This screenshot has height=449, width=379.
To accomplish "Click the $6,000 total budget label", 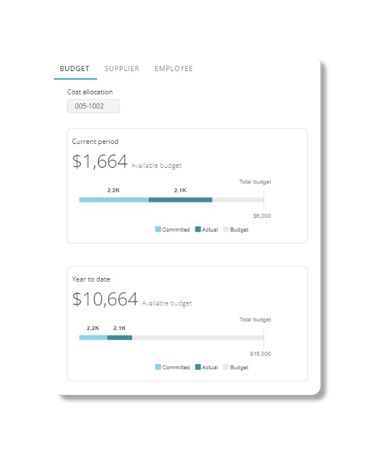I will tap(262, 216).
